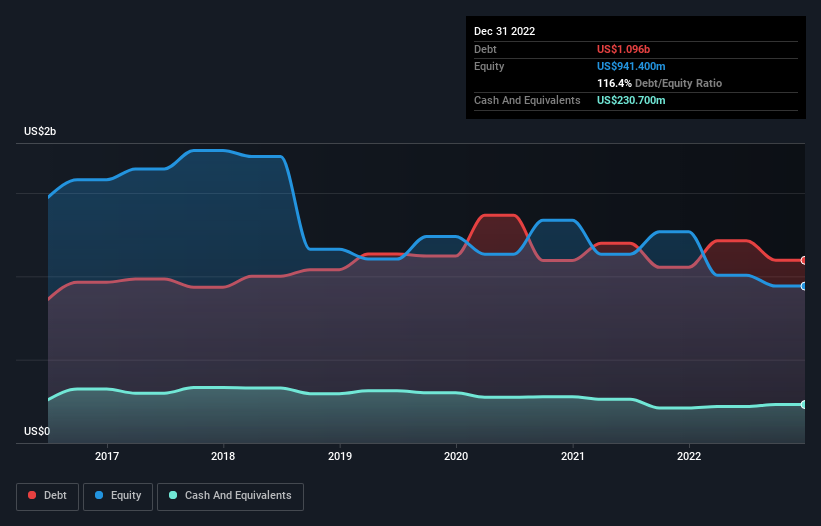
Task: Click the US$0 y-axis label
Action: click(37, 431)
